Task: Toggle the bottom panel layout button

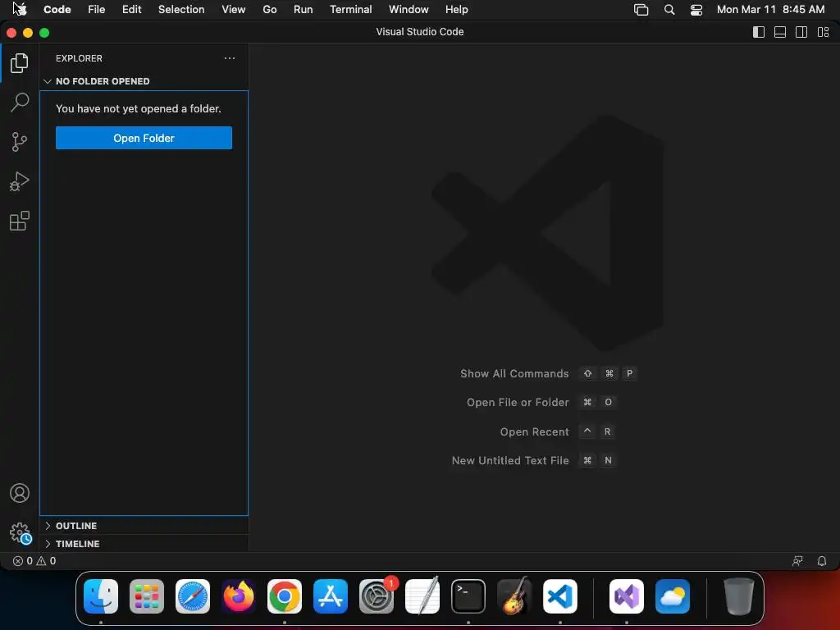Action: [x=780, y=32]
